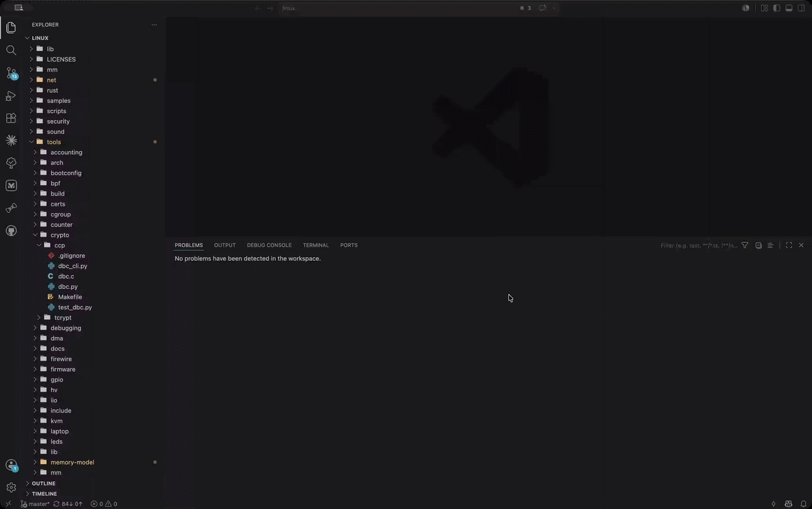Click the Copilot icon in status bar
The width and height of the screenshot is (812, 509).
789,504
